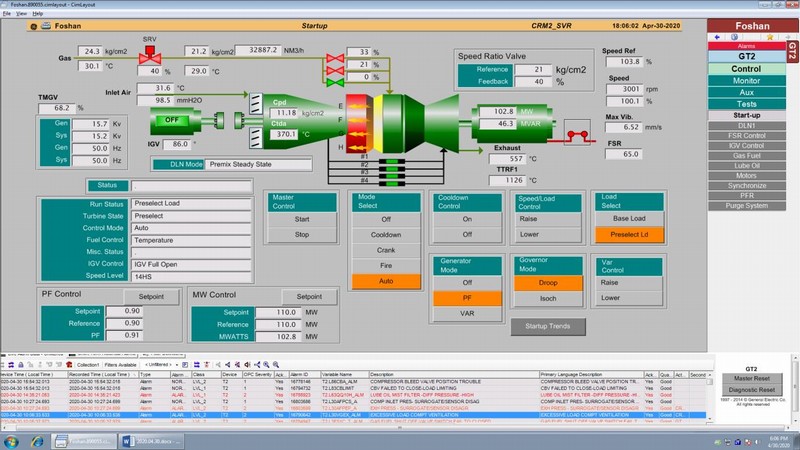This screenshot has width=800, height=450.
Task: Select Base Load in Load Select
Action: click(629, 218)
